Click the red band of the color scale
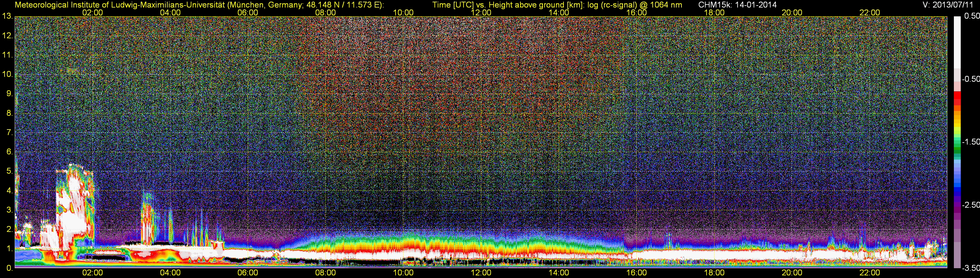This screenshot has width=980, height=278. pos(957,97)
